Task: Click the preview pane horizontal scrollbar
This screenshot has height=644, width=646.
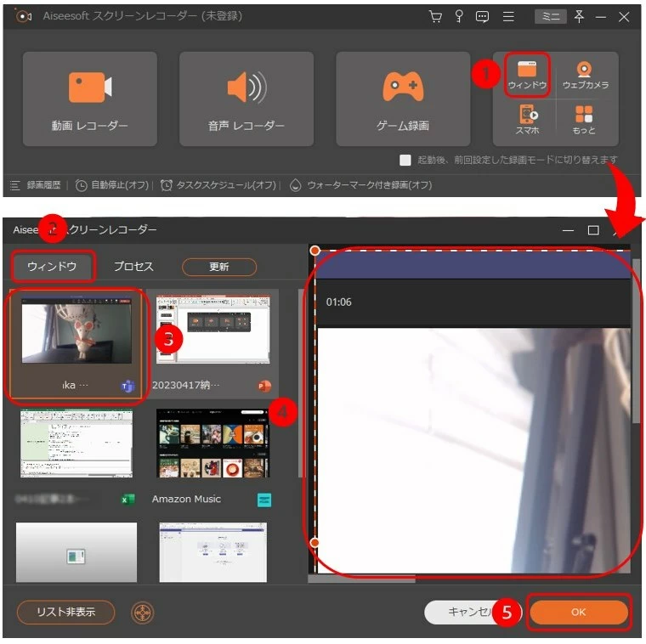Action: (362, 579)
